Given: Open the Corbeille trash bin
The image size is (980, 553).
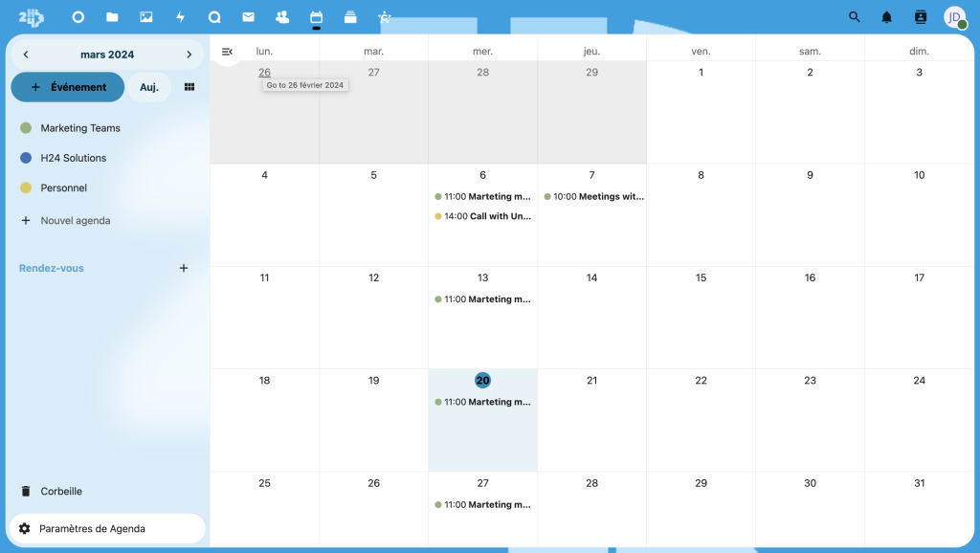Looking at the screenshot, I should (x=61, y=491).
